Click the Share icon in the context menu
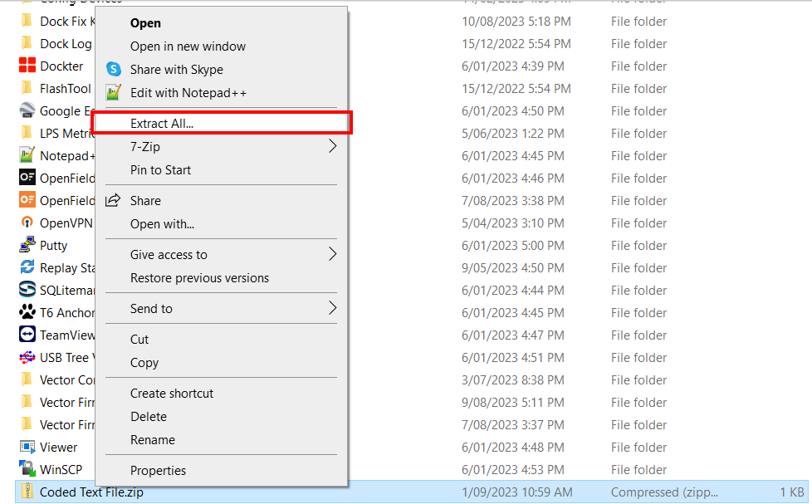Screen dimensions: 812x504 (x=113, y=199)
